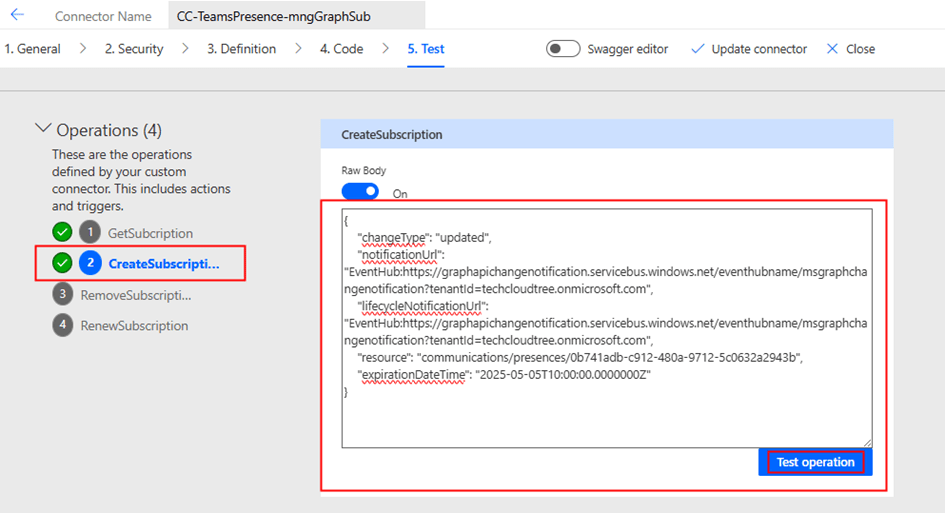Collapse the Operations (4) section

click(43, 129)
